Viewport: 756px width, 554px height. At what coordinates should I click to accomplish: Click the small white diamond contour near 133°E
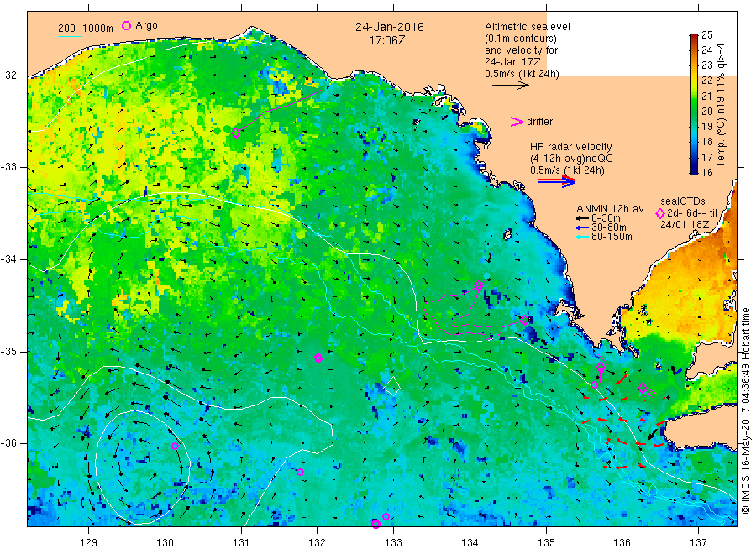(x=392, y=386)
